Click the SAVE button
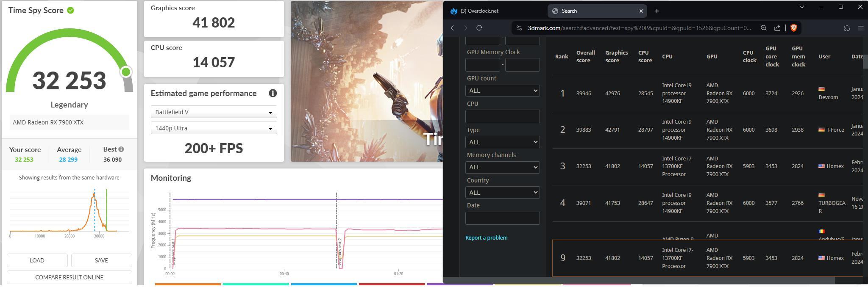Viewport: 868px width, 287px height. [x=101, y=260]
